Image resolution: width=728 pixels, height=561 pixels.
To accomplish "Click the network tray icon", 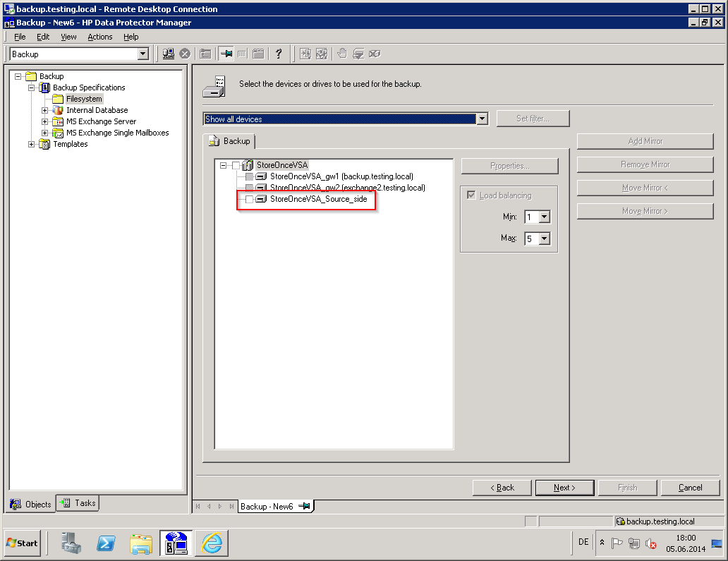I will tap(633, 543).
